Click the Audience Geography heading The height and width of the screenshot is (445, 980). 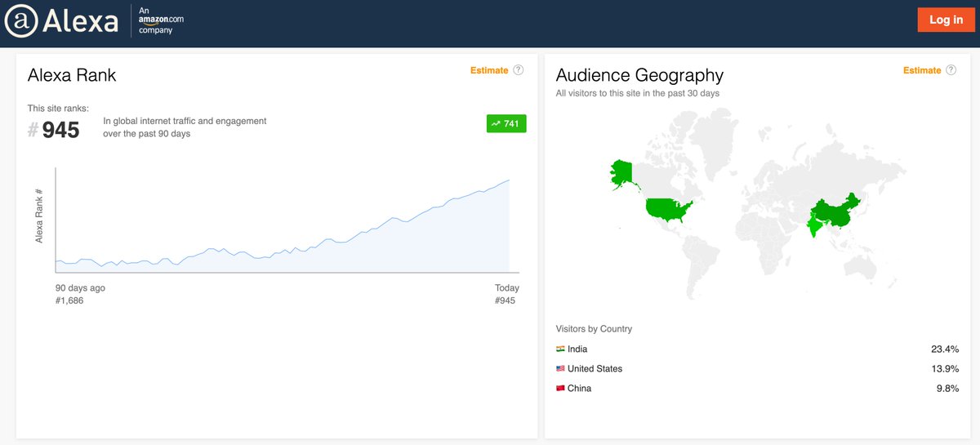pyautogui.click(x=639, y=75)
